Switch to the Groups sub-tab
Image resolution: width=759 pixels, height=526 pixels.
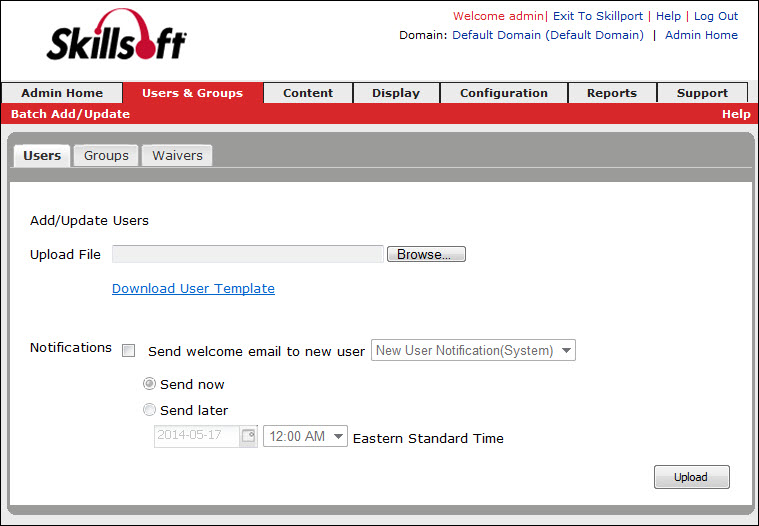[106, 155]
